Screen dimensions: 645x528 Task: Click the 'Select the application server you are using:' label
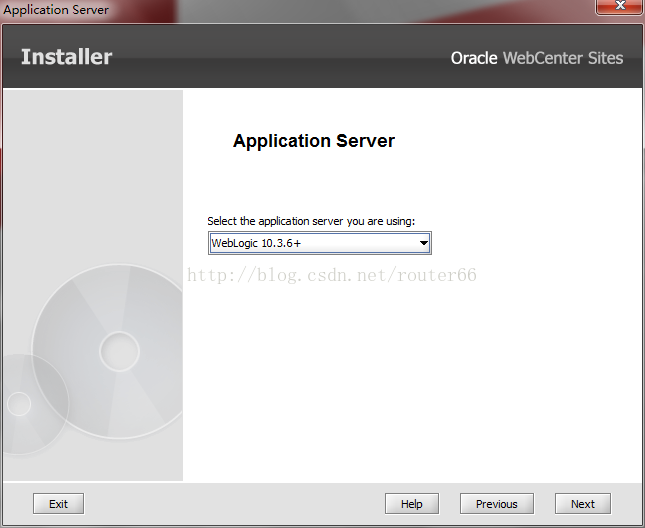[311, 221]
